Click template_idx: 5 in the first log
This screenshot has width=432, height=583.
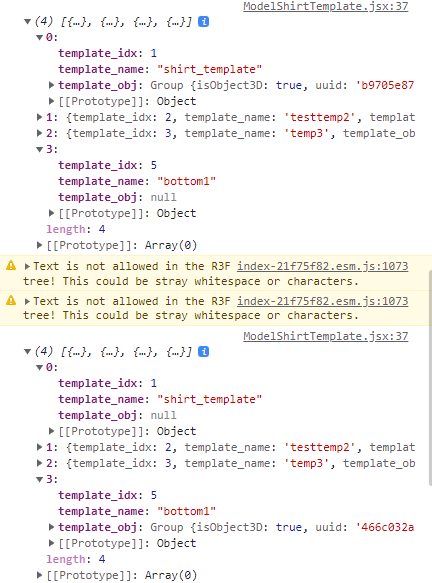(x=108, y=165)
